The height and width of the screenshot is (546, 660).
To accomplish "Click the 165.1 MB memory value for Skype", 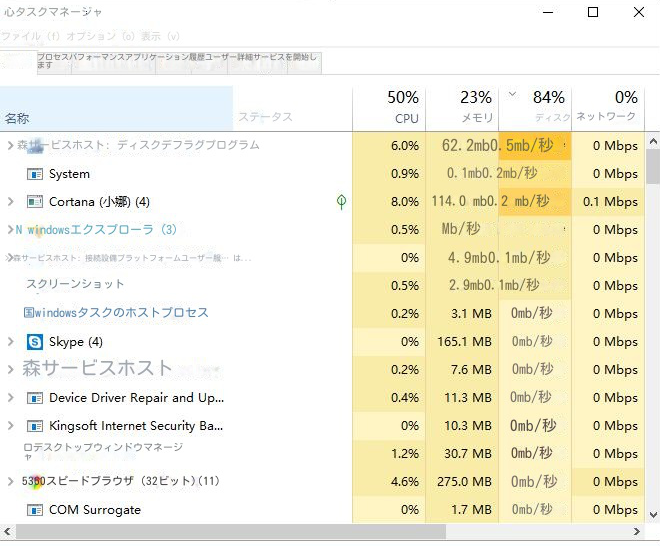I will click(x=464, y=342).
